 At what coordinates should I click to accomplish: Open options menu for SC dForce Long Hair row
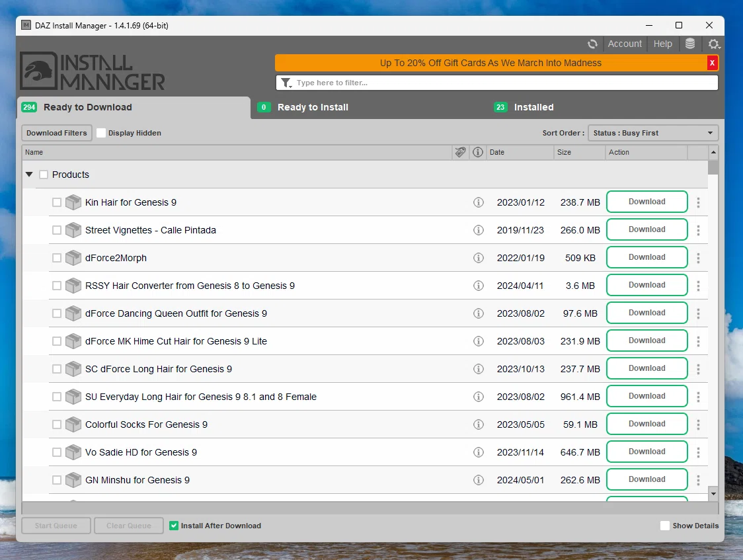click(698, 369)
